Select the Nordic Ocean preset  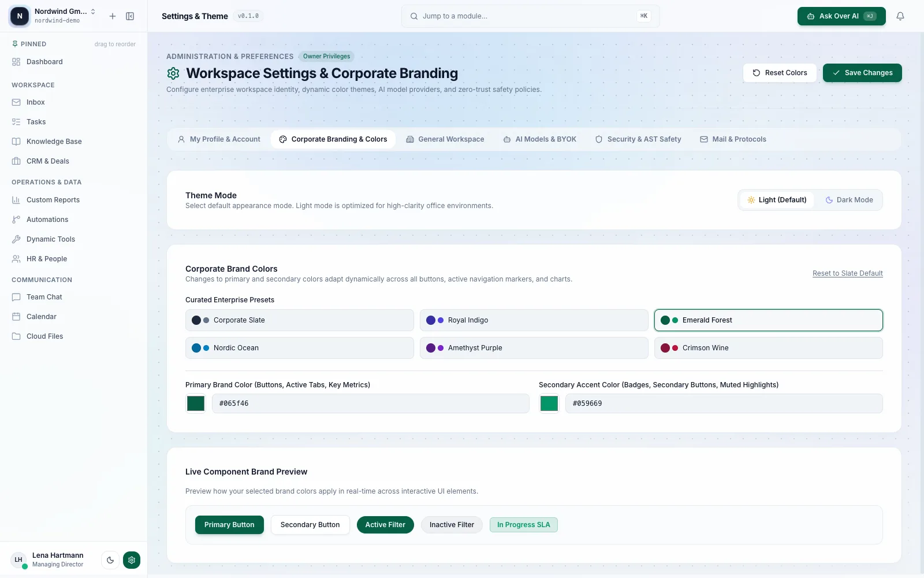click(300, 348)
